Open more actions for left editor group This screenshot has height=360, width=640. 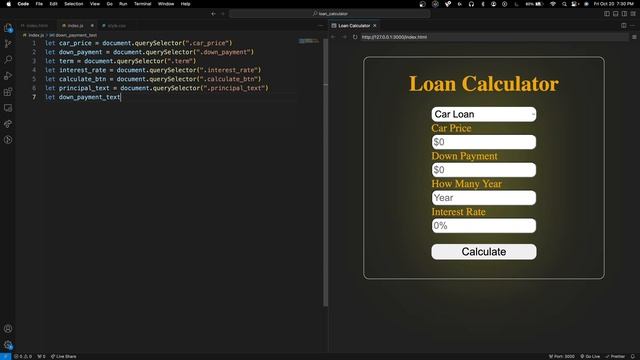tap(320, 25)
